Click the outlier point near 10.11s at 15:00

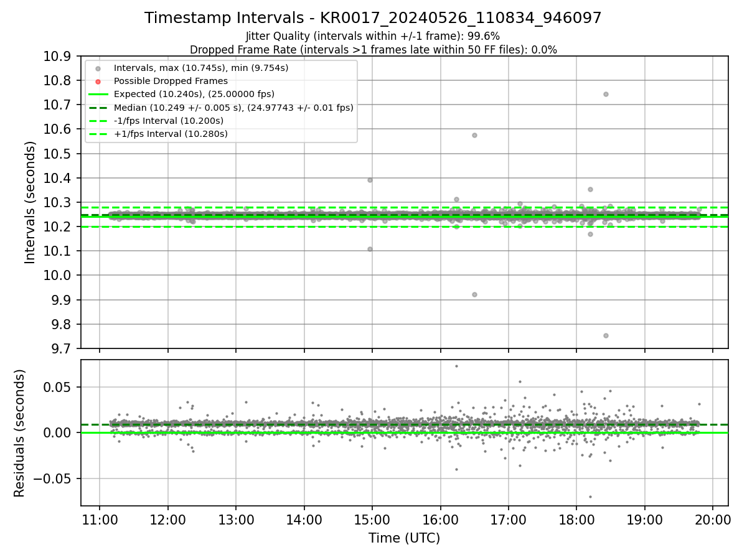tap(370, 249)
